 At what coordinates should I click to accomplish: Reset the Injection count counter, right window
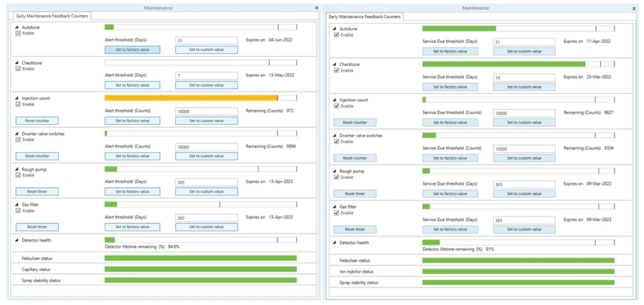click(x=355, y=122)
